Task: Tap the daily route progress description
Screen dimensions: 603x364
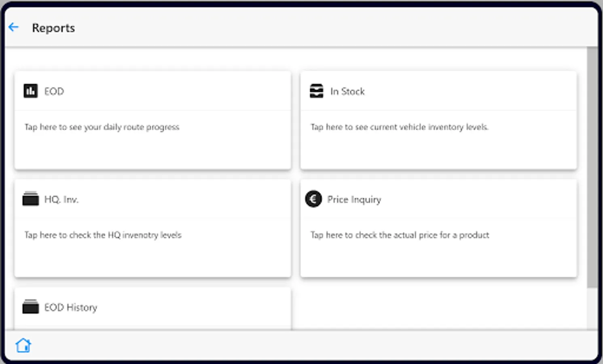Action: point(102,127)
